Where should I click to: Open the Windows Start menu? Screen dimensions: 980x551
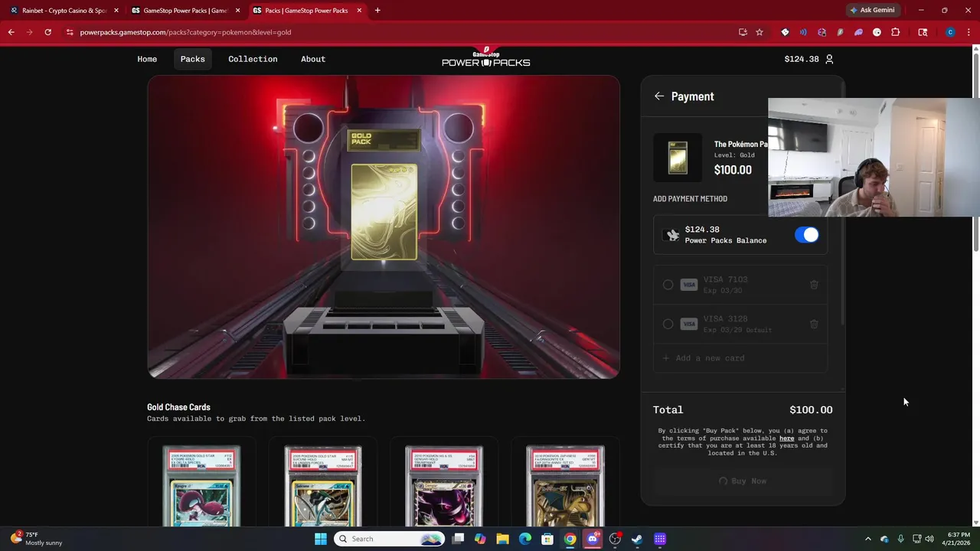[321, 539]
